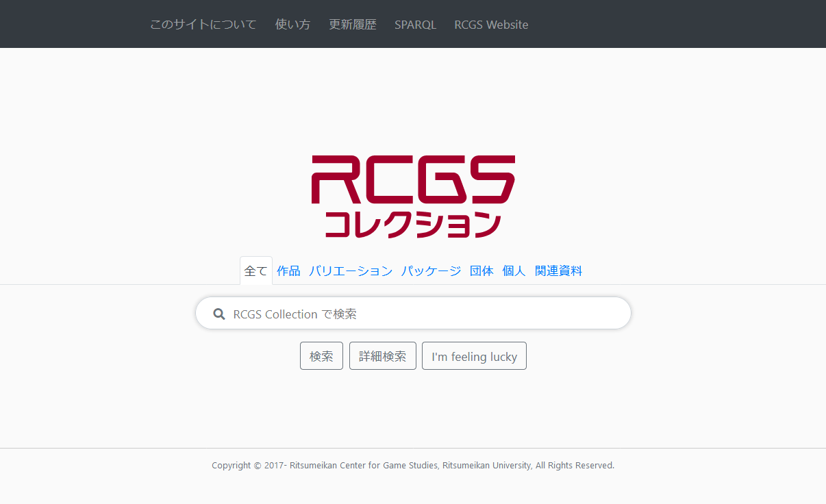Viewport: 826px width, 504px height.
Task: View the 更新履歴 update history
Action: [x=352, y=25]
